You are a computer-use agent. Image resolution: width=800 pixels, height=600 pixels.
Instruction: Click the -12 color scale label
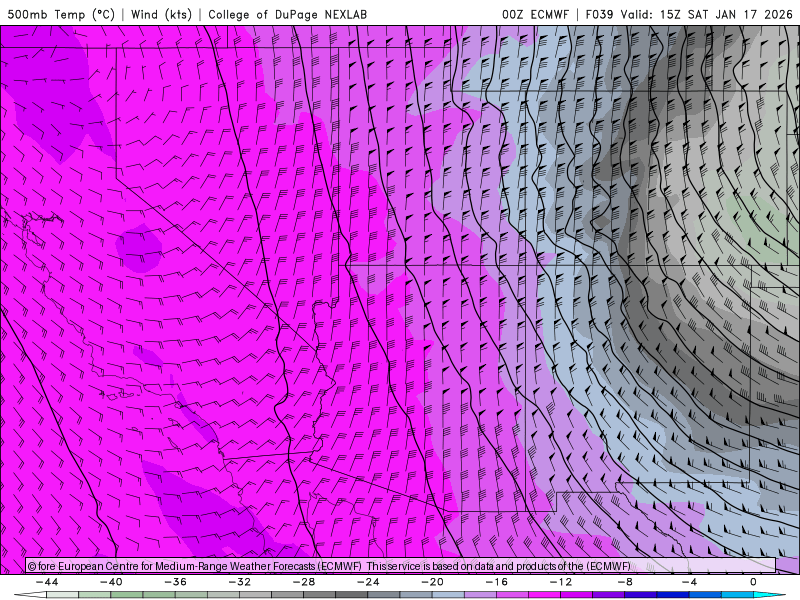[x=561, y=582]
